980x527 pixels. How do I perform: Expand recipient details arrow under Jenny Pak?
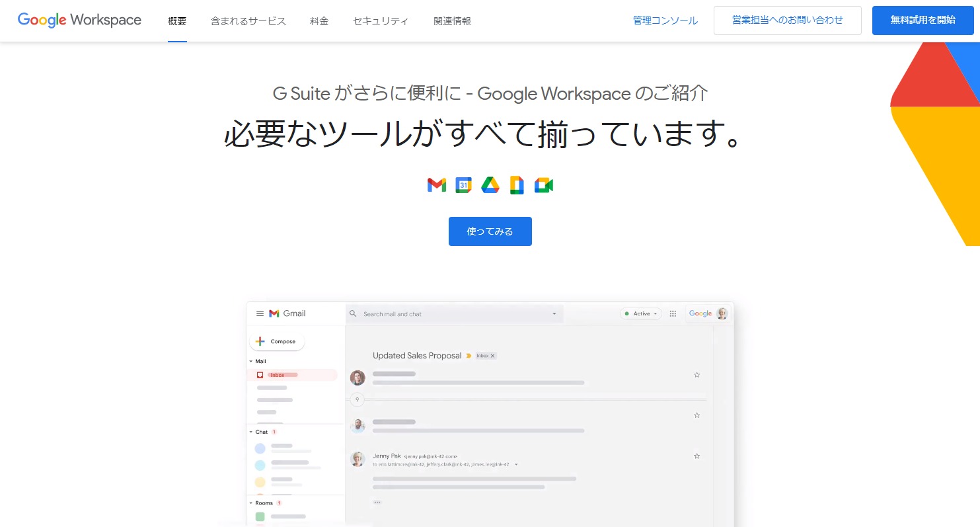(516, 464)
